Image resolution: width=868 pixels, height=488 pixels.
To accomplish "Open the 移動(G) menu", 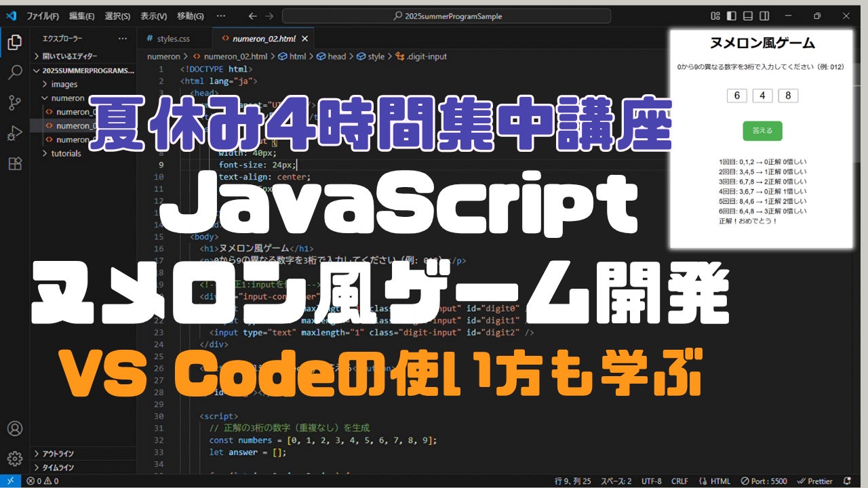I will click(190, 16).
